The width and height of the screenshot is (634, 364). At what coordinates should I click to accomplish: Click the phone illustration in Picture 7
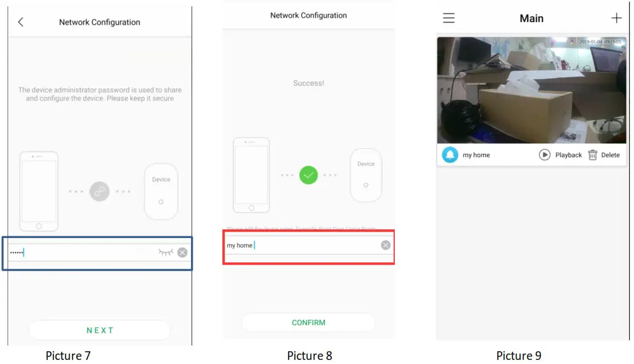tap(39, 192)
